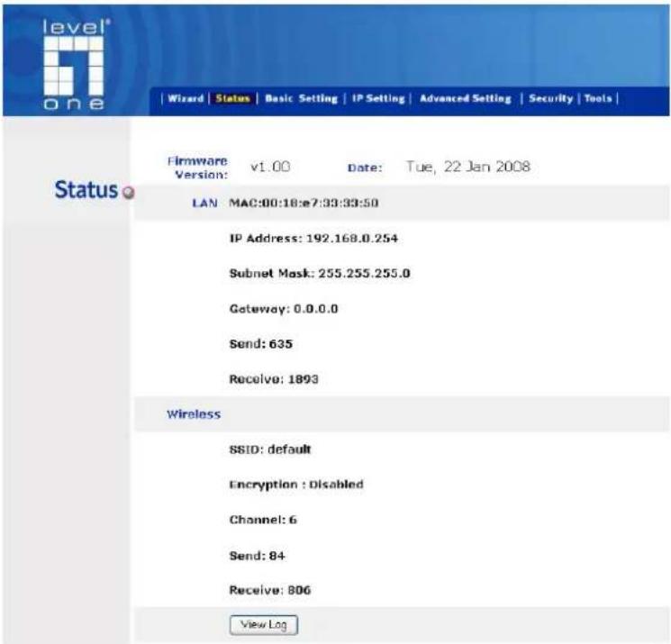Click the LAN Receive: 1893 value
671x644 pixels.
click(x=274, y=379)
